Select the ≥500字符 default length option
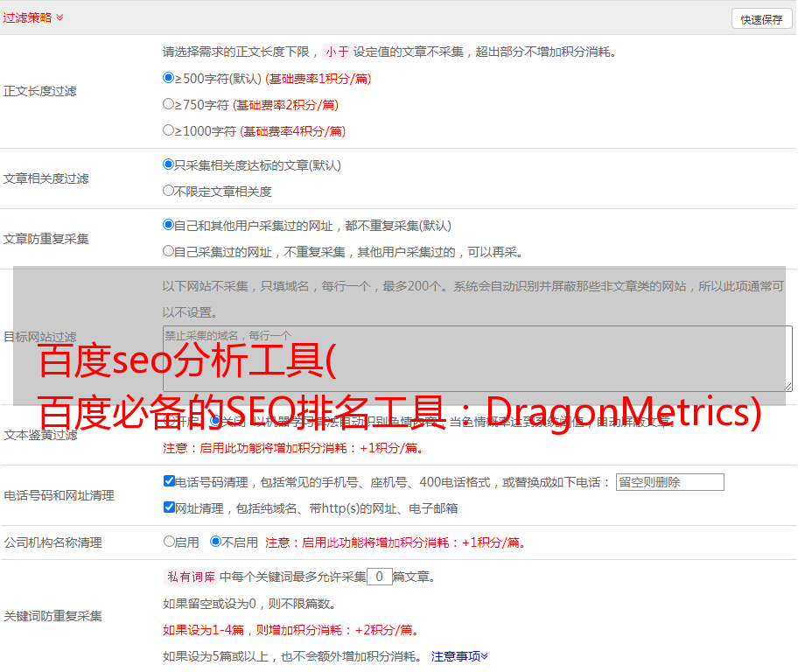798x672 pixels. (169, 78)
